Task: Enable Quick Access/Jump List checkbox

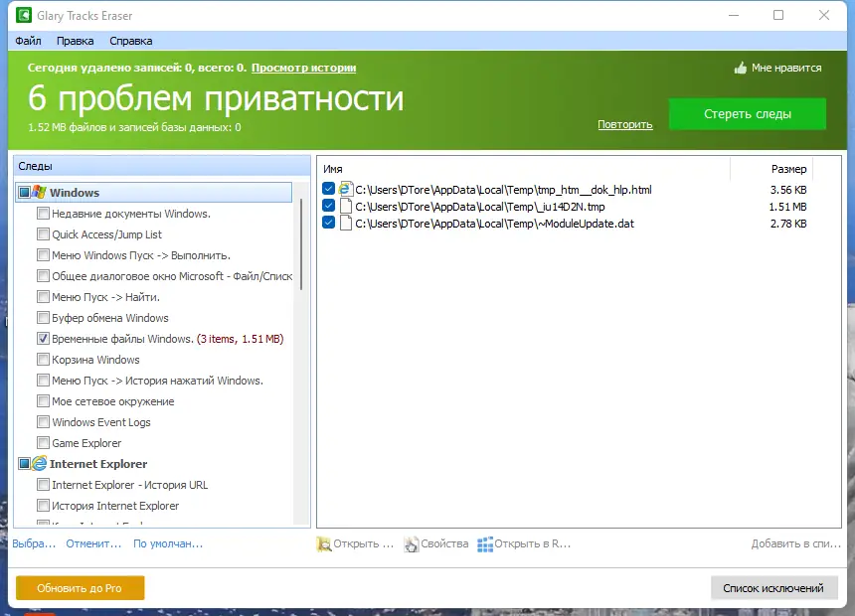Action: 43,233
